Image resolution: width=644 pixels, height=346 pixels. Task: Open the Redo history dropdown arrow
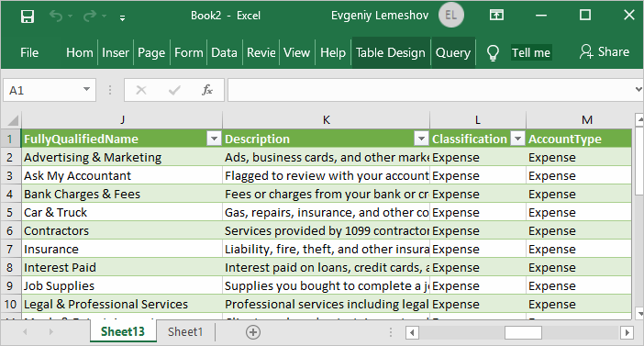point(104,16)
